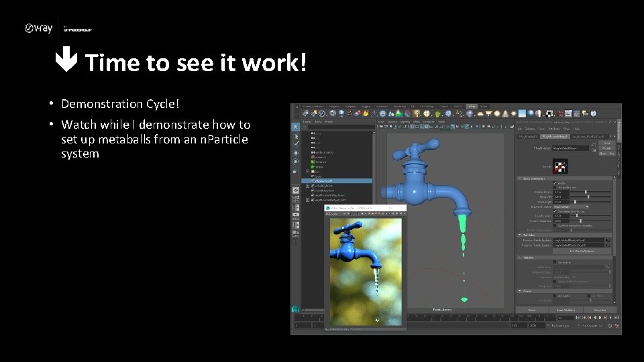Expand the defaultLightSet node in Outliner
This screenshot has height=362, width=644.
click(308, 186)
